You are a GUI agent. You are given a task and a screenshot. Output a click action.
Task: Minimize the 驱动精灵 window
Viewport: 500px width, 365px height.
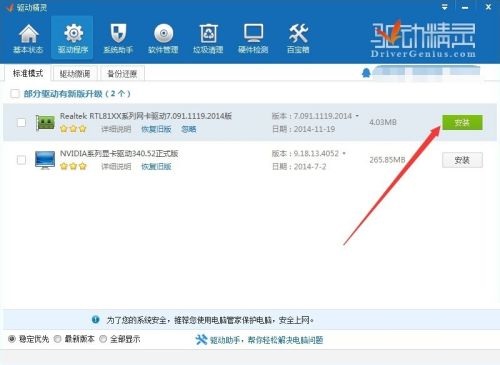(465, 7)
